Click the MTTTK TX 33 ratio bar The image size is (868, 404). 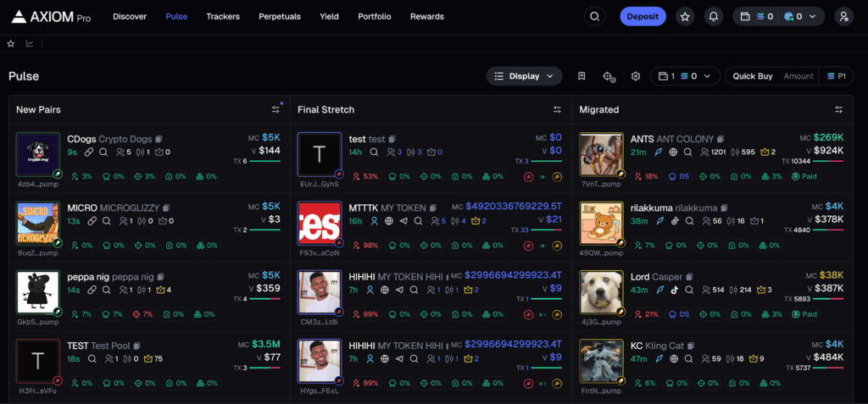pos(547,230)
